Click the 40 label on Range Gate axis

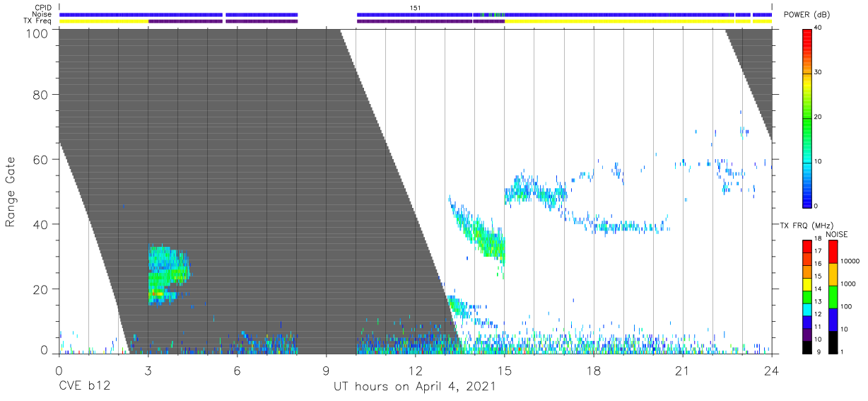pyautogui.click(x=42, y=224)
